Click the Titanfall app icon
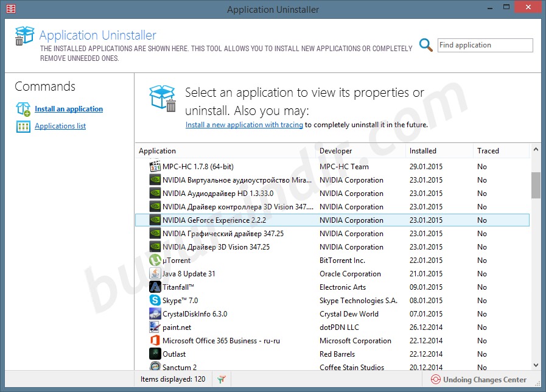Screen dimensions: 546x392 (x=155, y=287)
